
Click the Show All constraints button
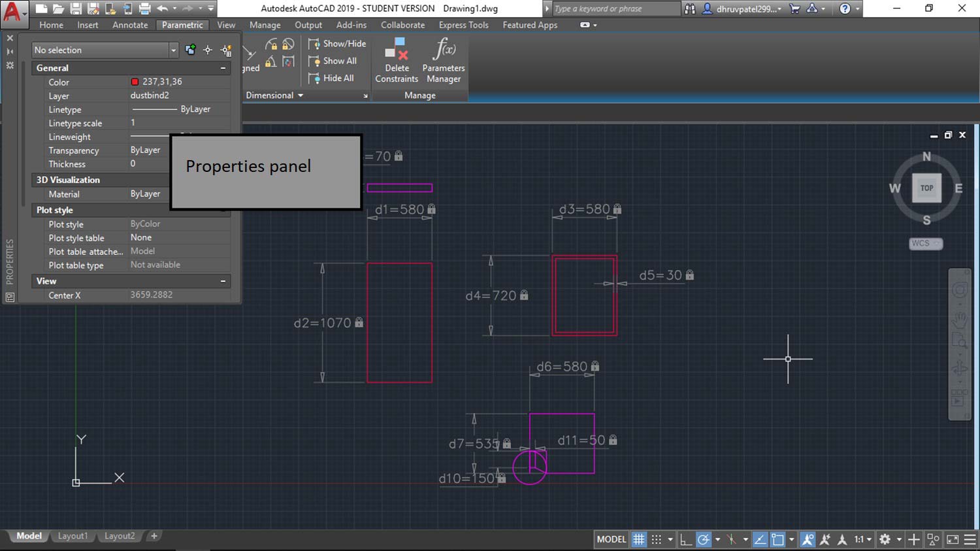pos(333,61)
